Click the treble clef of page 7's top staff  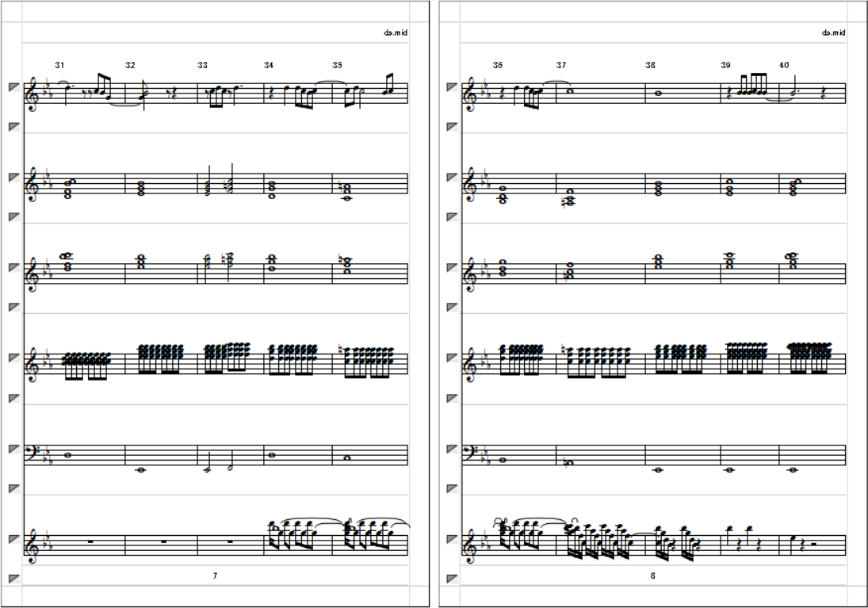click(32, 94)
